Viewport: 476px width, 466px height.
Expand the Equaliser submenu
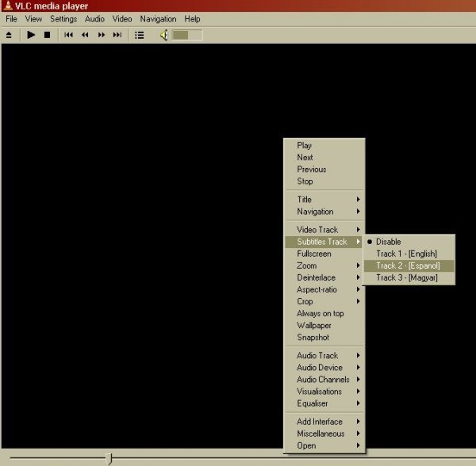pos(324,403)
